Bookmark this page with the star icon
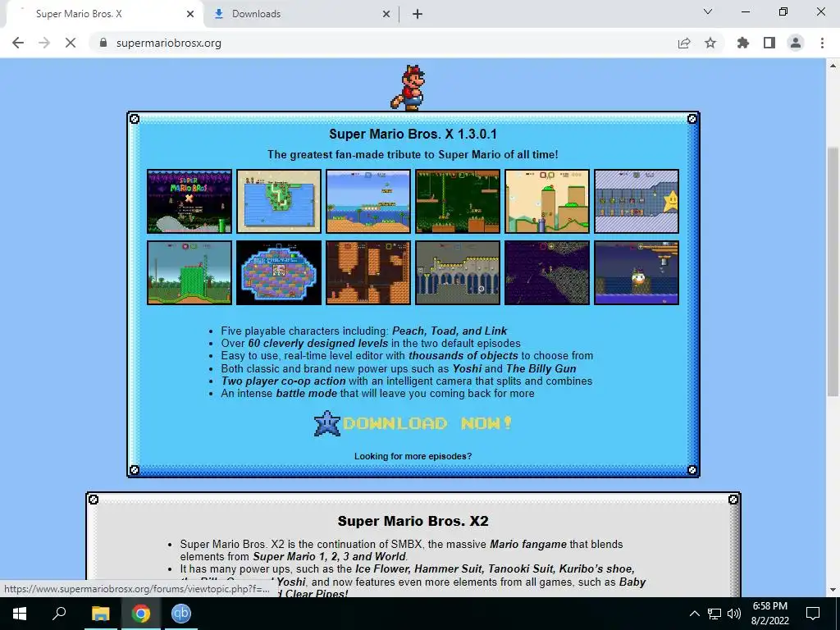This screenshot has height=630, width=840. pyautogui.click(x=710, y=43)
